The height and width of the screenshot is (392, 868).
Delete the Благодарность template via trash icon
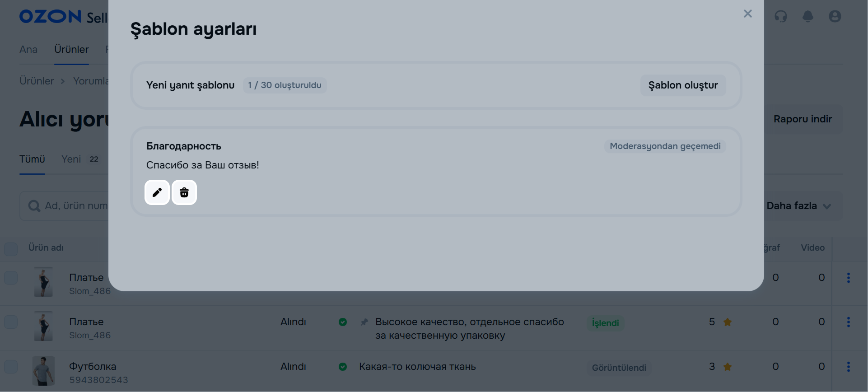click(x=184, y=192)
